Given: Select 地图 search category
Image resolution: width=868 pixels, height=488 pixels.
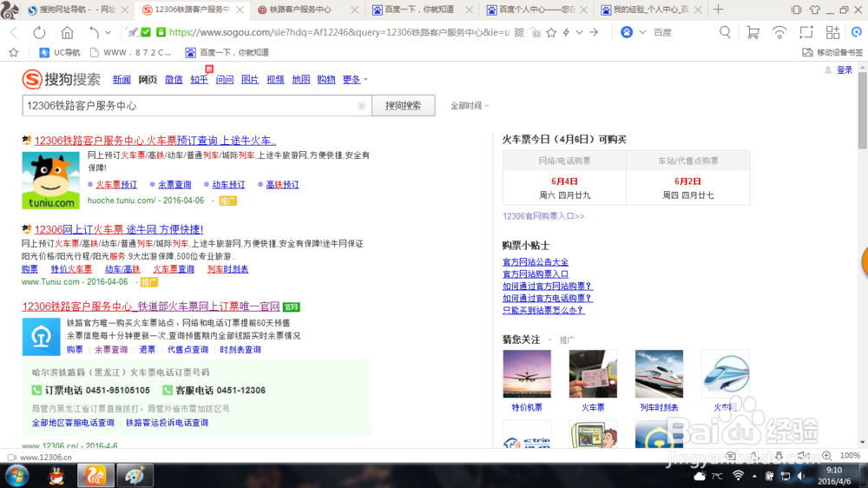Looking at the screenshot, I should [x=300, y=80].
